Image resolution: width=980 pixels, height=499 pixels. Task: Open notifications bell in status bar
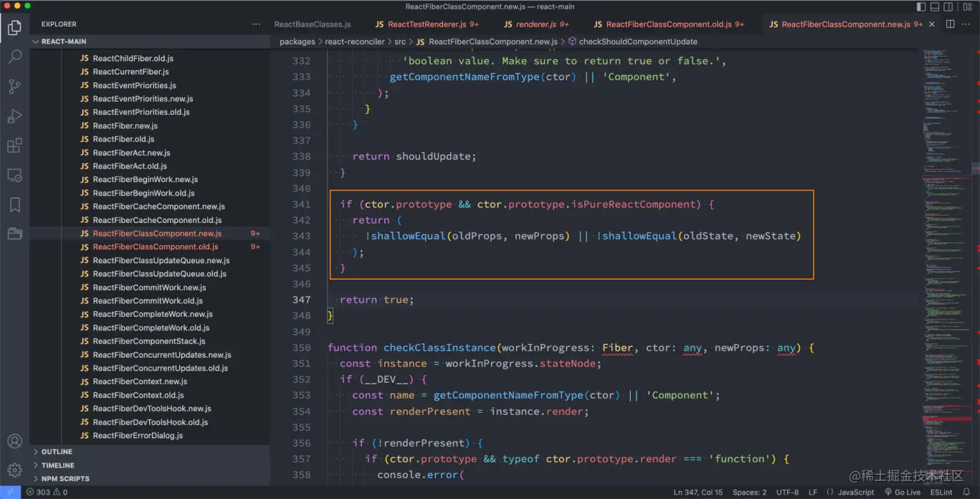(966, 493)
